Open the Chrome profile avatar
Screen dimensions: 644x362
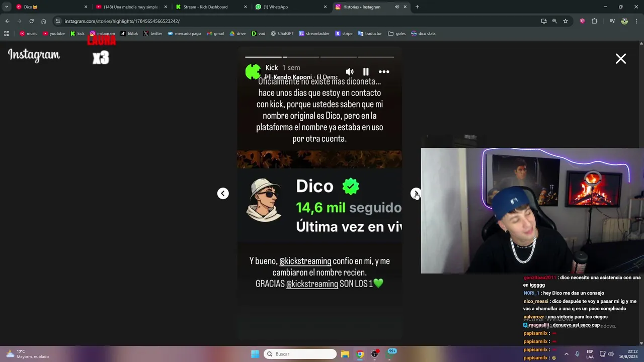[624, 21]
